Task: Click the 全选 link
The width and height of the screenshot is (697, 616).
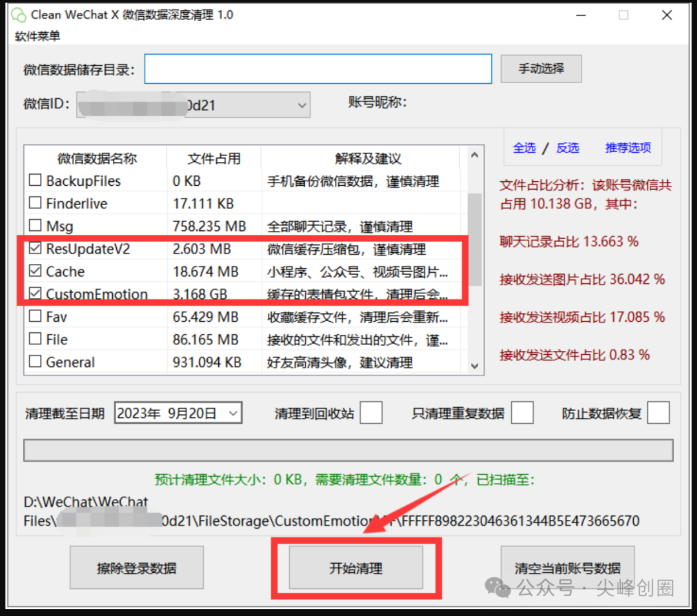Action: [x=524, y=148]
